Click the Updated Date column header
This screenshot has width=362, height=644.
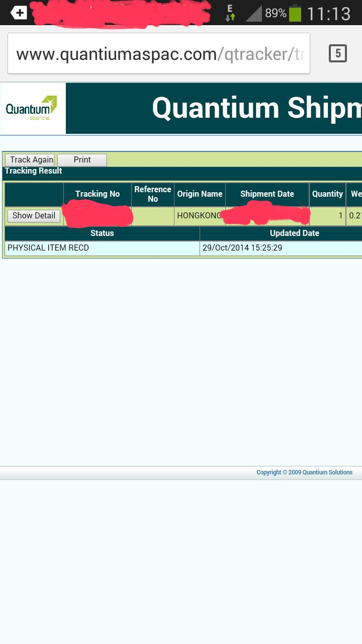[281, 233]
